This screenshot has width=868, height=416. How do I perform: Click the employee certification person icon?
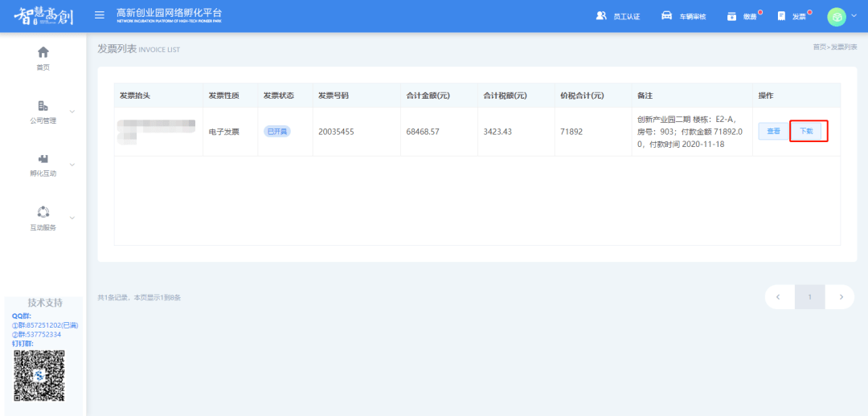click(601, 15)
